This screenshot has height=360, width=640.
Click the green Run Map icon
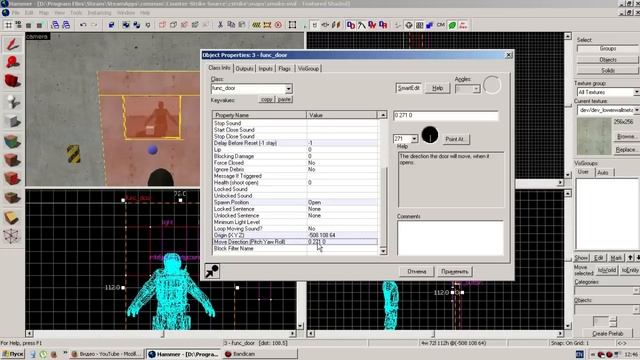452,25
